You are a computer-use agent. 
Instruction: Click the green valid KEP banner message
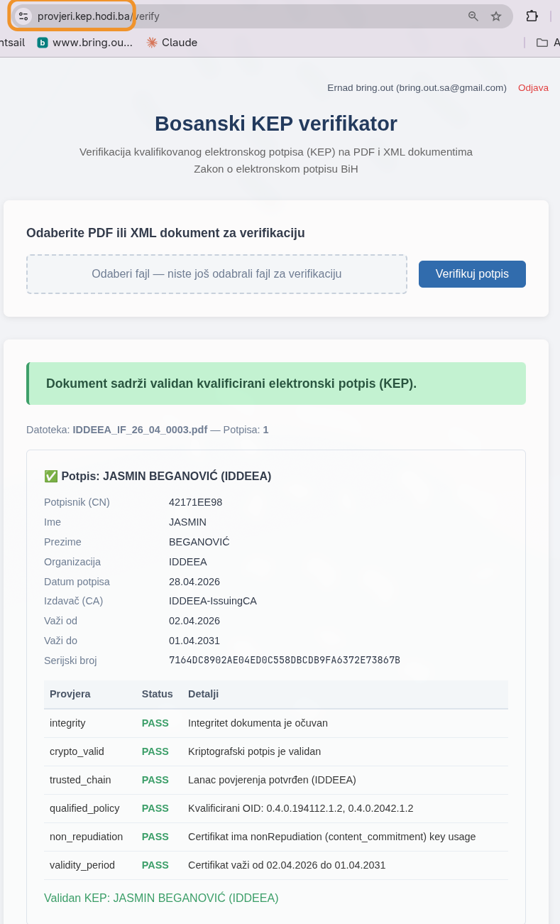[x=276, y=384]
